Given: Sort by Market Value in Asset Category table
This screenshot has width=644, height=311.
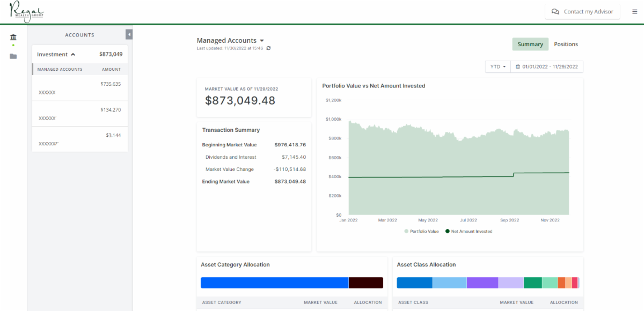Looking at the screenshot, I should [320, 302].
